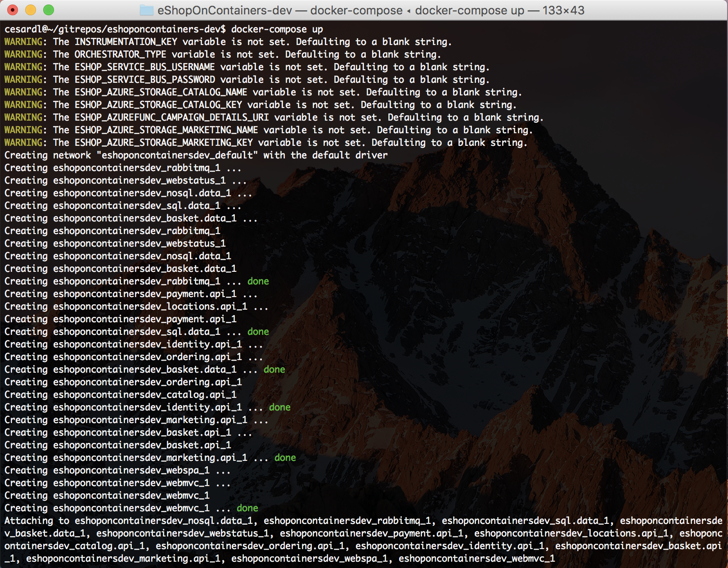Click the ESHOP_SERVICE_BUS_USERNAME variable text
728x568 pixels.
[x=145, y=67]
